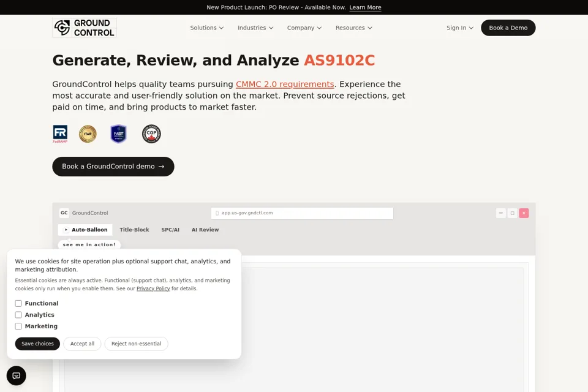Click the Book a Demo button
588x392 pixels.
coord(508,28)
